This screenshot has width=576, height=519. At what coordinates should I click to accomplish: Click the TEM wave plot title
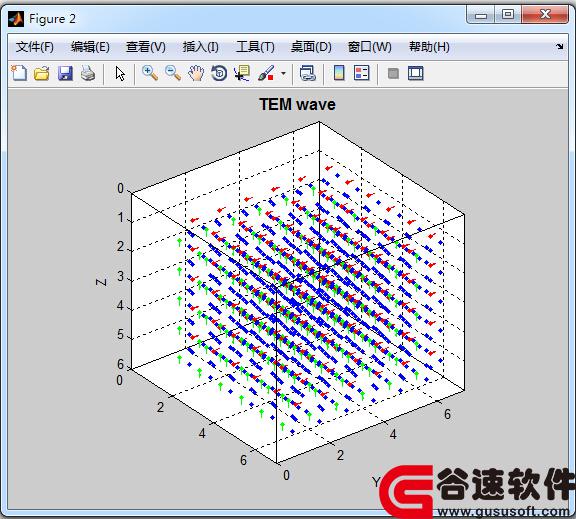coord(297,104)
